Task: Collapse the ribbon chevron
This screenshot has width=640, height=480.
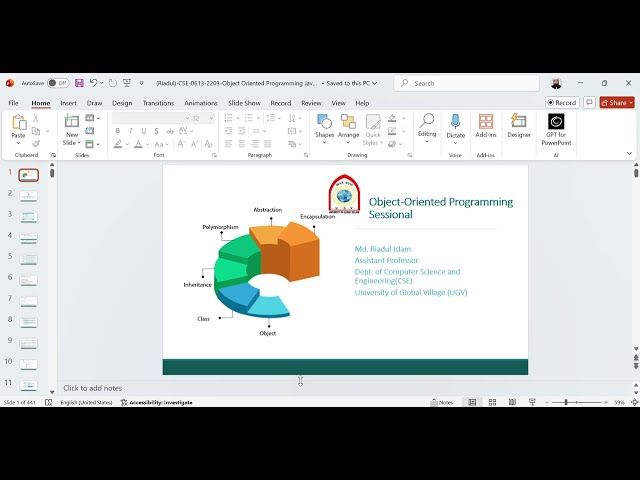Action: [629, 153]
